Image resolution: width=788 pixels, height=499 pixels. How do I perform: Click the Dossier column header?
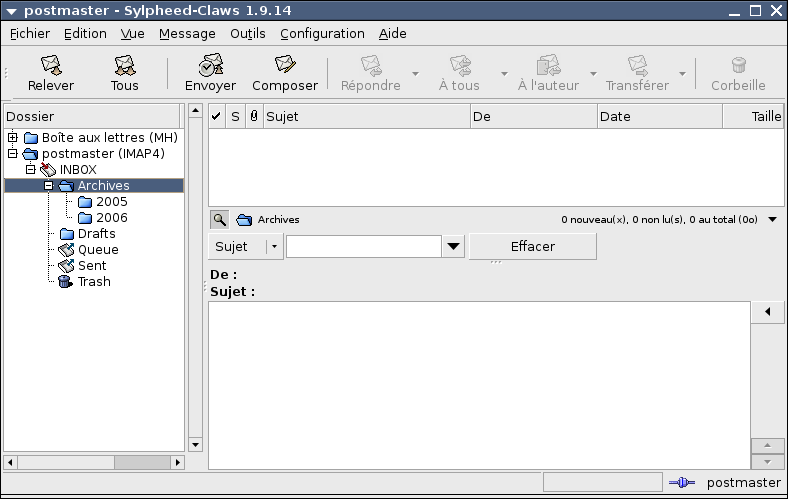[92, 117]
